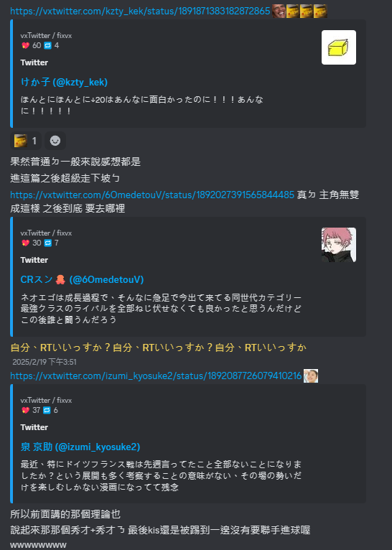Open the add reaction smiley button
Screen dimensions: 392x550
click(55, 141)
